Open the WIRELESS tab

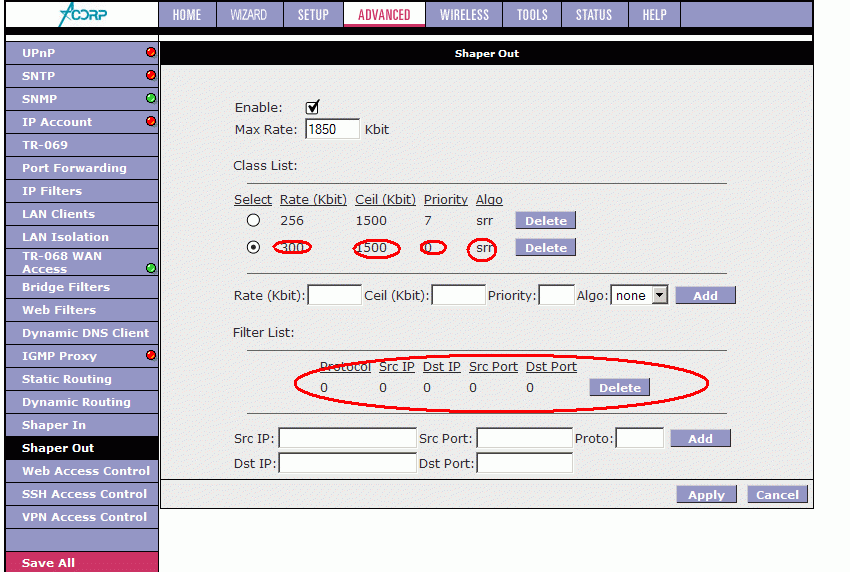point(465,15)
